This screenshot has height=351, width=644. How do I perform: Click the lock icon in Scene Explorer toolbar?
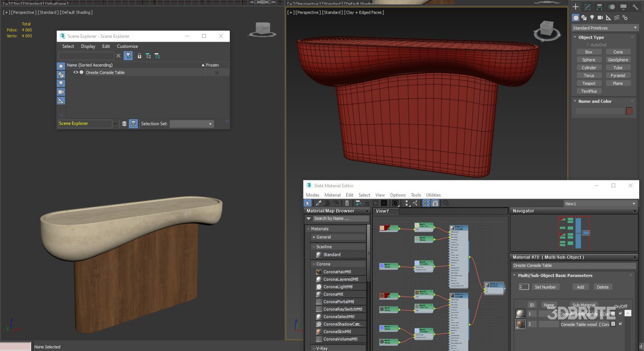(139, 56)
